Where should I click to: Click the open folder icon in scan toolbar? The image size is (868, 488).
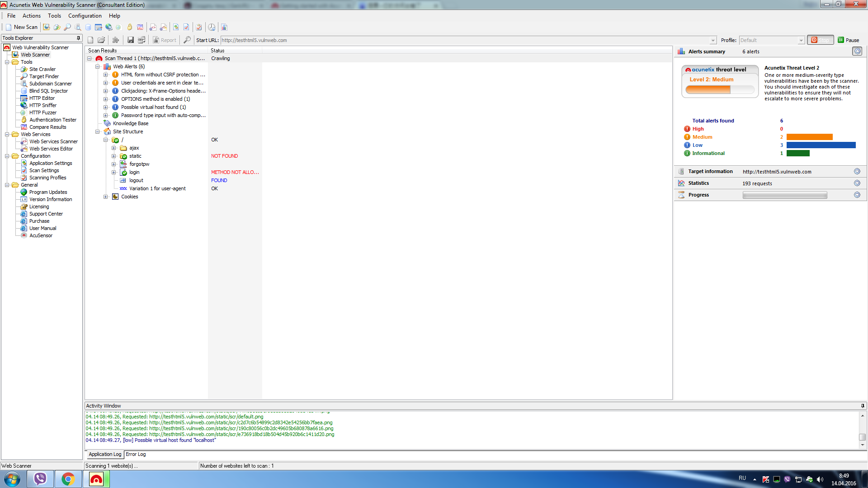(101, 40)
